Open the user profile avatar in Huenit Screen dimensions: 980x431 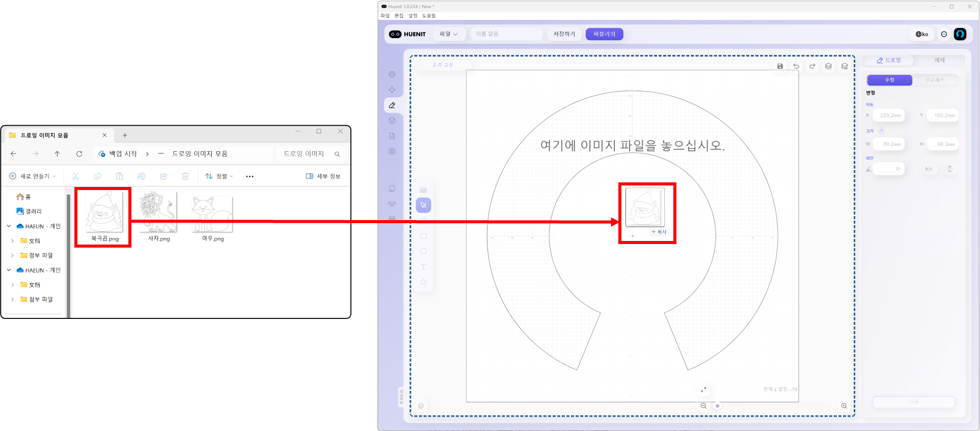coord(960,34)
